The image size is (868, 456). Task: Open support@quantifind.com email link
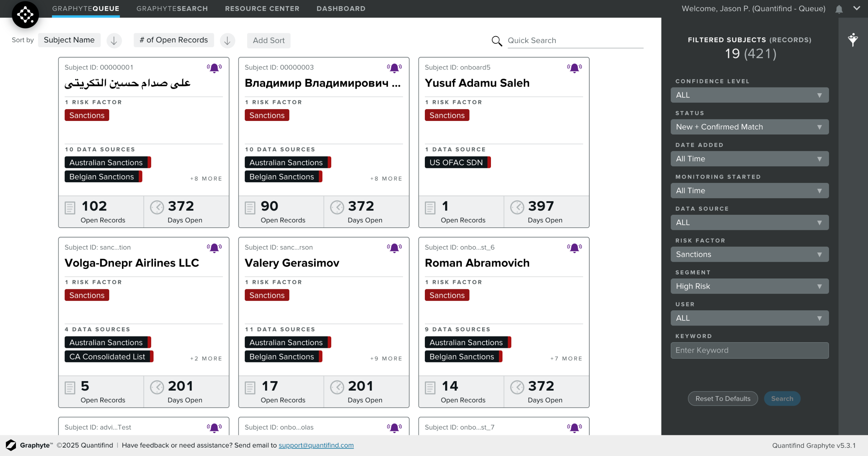click(316, 445)
